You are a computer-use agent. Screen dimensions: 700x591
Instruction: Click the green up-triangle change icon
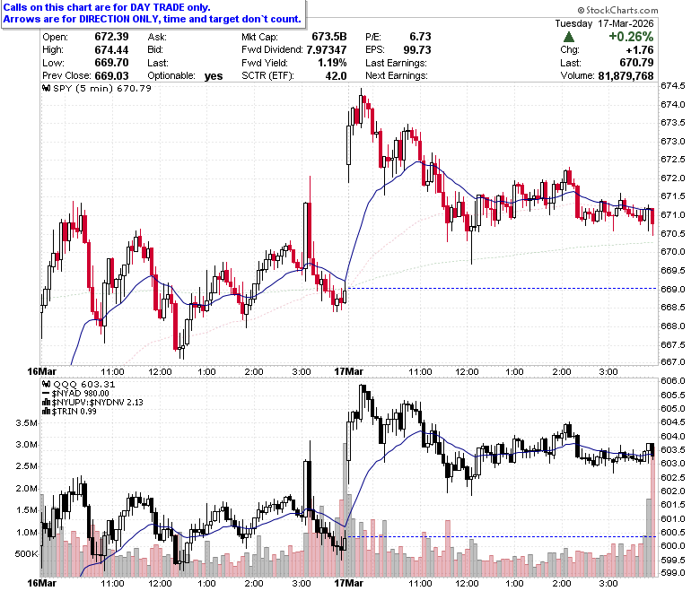click(x=569, y=37)
